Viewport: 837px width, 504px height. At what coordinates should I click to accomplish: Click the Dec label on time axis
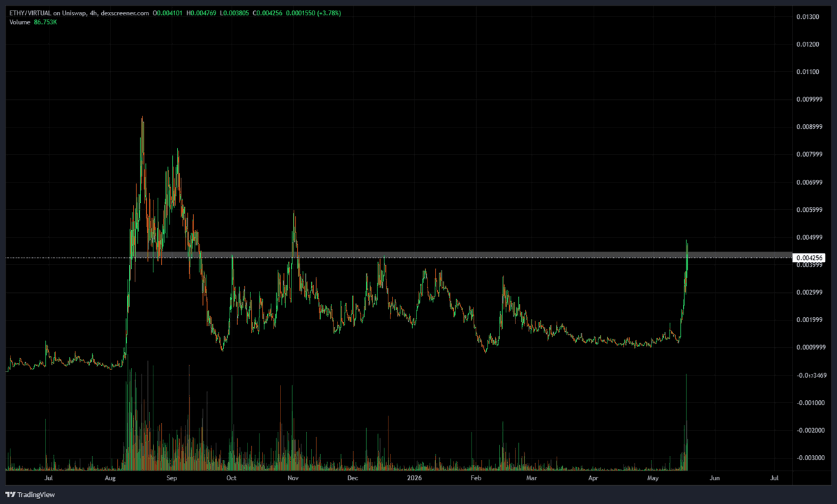[352, 479]
